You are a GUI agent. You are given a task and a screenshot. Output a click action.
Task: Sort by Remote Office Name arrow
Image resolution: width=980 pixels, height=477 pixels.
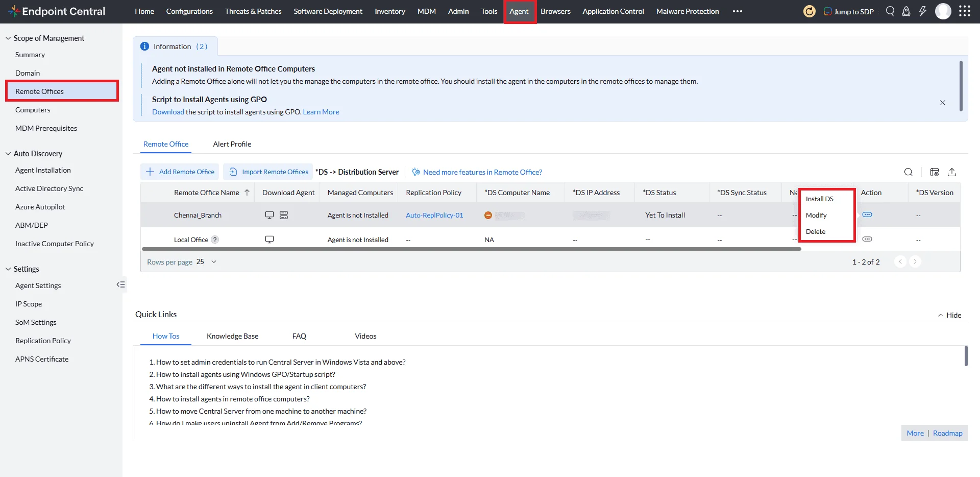pyautogui.click(x=247, y=193)
